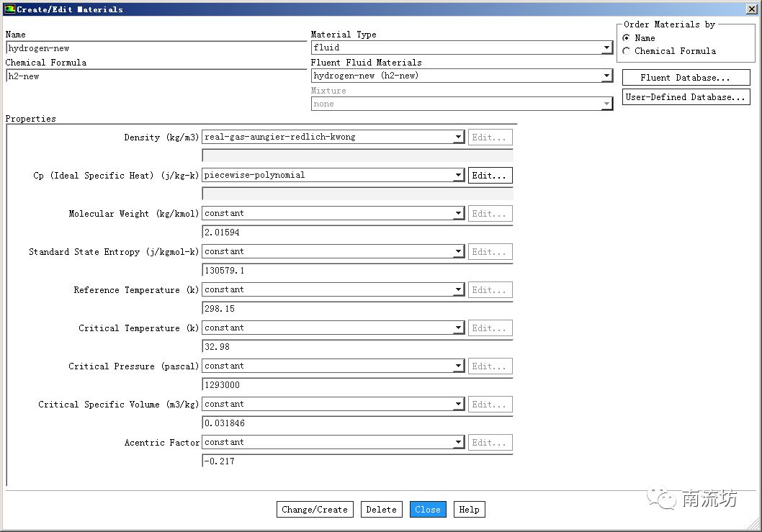The image size is (762, 532).
Task: Click the Fluent icon in title bar
Action: pyautogui.click(x=9, y=9)
